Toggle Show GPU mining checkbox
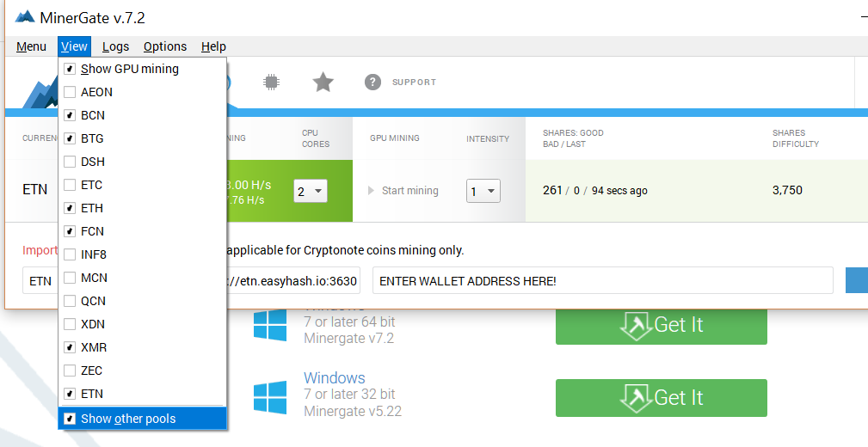Viewport: 868px width, 447px height. 70,69
